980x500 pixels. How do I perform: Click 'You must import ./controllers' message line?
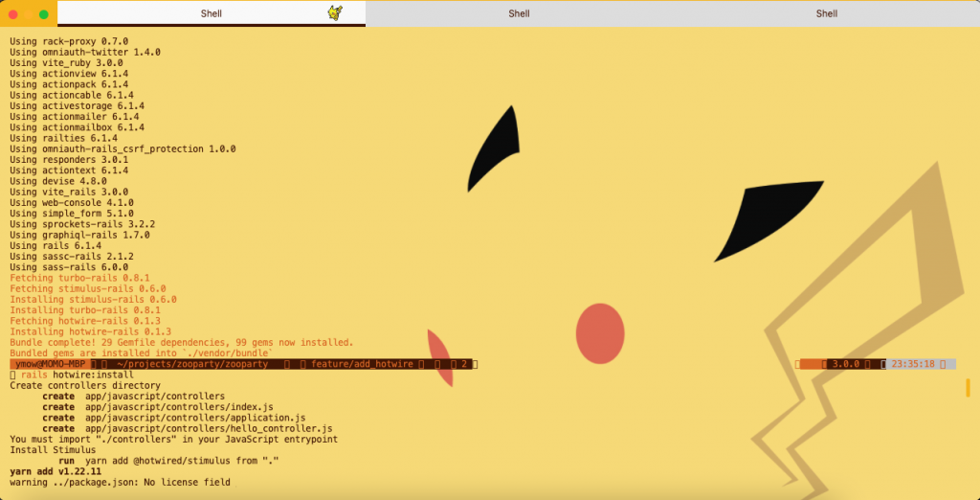[174, 440]
